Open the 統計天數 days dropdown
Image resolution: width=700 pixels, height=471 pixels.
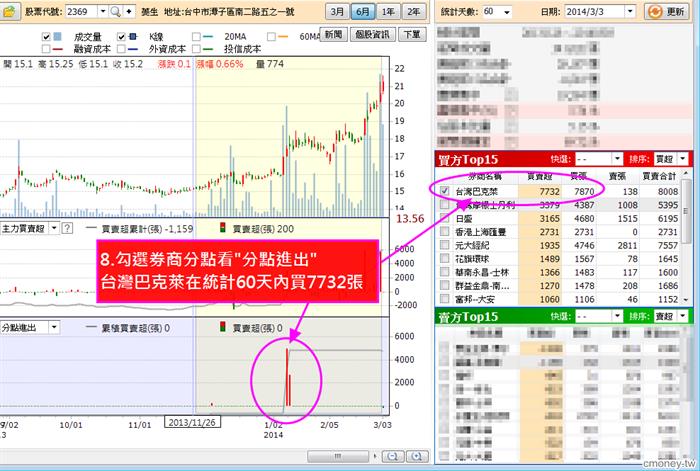507,12
